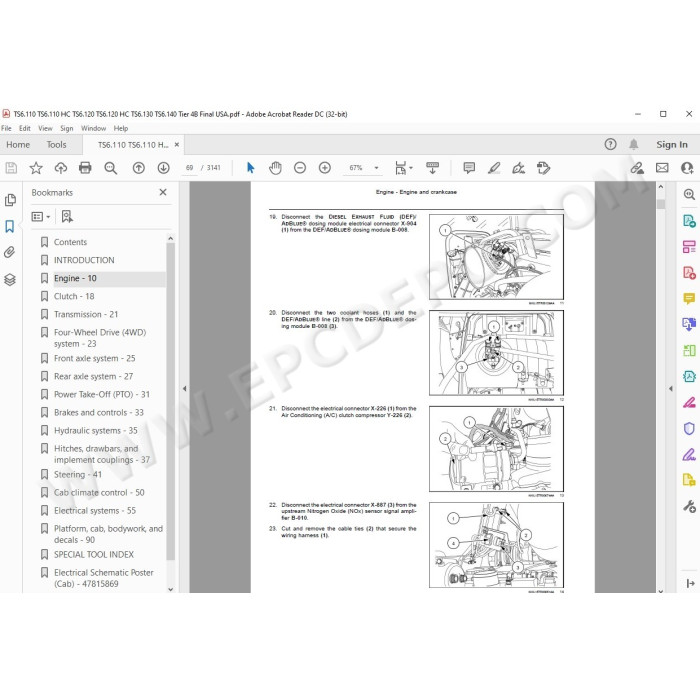This screenshot has width=700, height=700.
Task: Open the Contents bookmark
Action: point(71,242)
